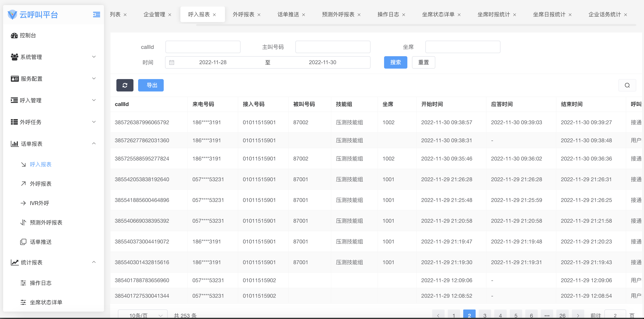The image size is (644, 319).
Task: Open 坐席状态详单 in the sidebar
Action: point(46,302)
